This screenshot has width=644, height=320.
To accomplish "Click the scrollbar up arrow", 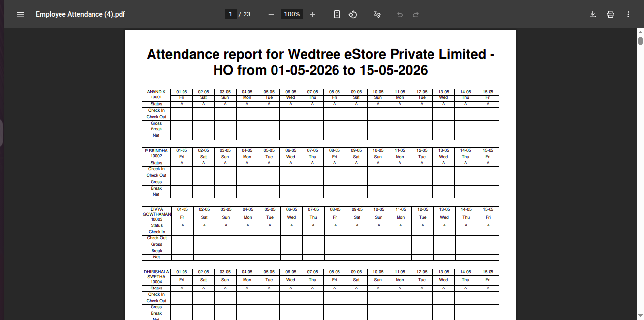I will (640, 32).
